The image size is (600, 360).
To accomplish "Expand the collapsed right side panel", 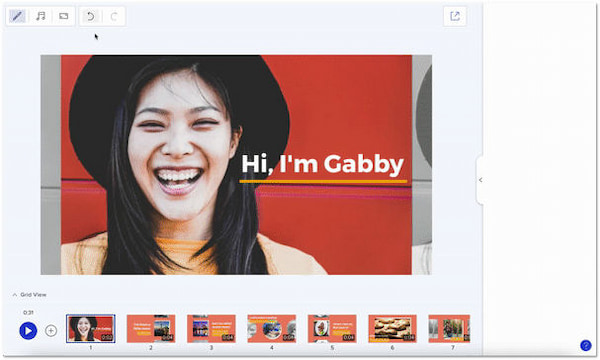I will click(x=480, y=180).
